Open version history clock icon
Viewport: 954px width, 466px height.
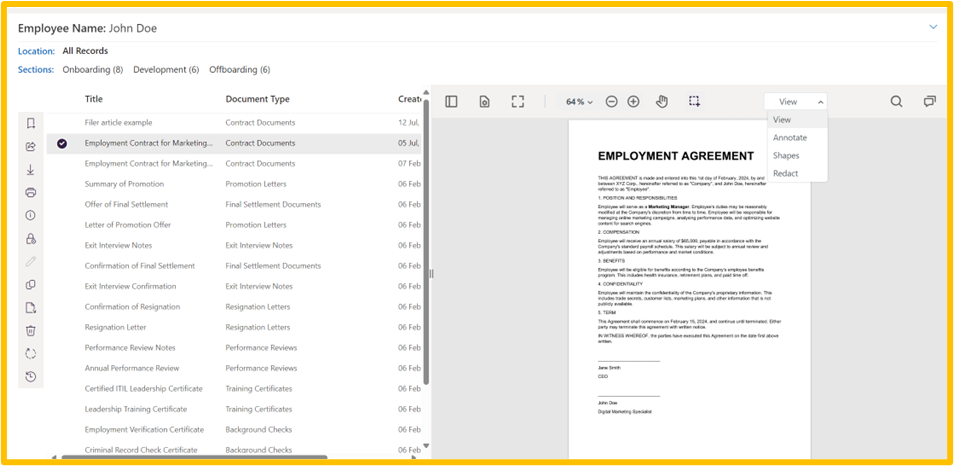[31, 377]
